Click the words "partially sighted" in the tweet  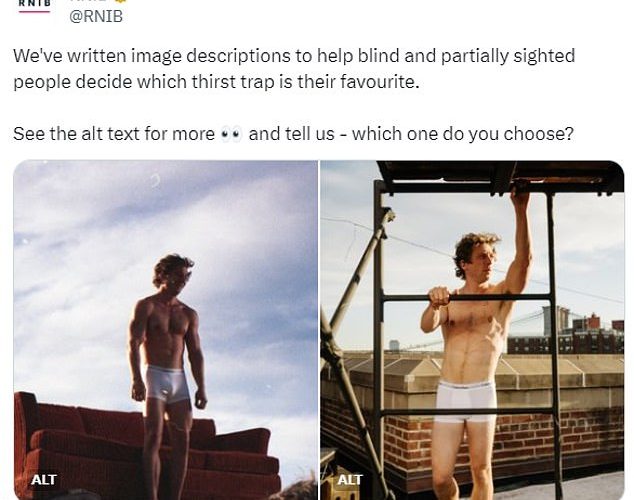click(508, 56)
